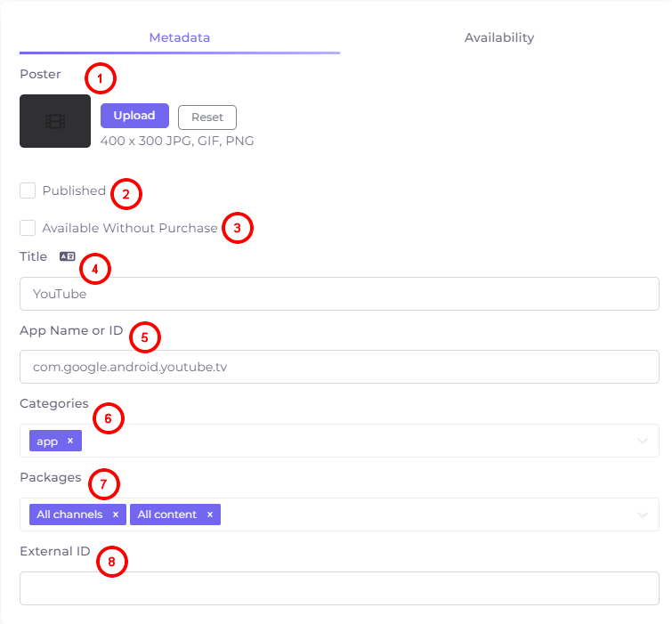Enable the Published checkbox

click(28, 190)
